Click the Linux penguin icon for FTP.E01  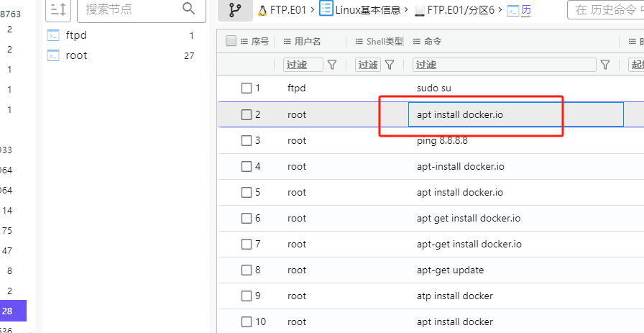click(262, 10)
